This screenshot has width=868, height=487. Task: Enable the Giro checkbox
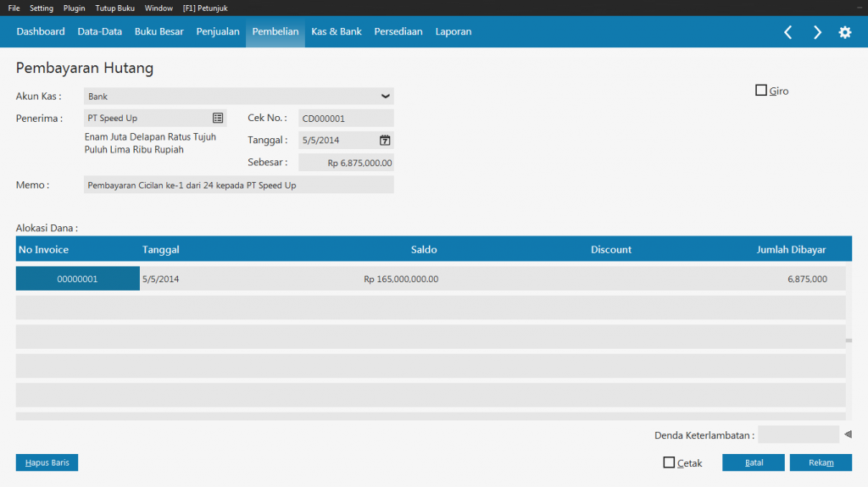(x=761, y=91)
